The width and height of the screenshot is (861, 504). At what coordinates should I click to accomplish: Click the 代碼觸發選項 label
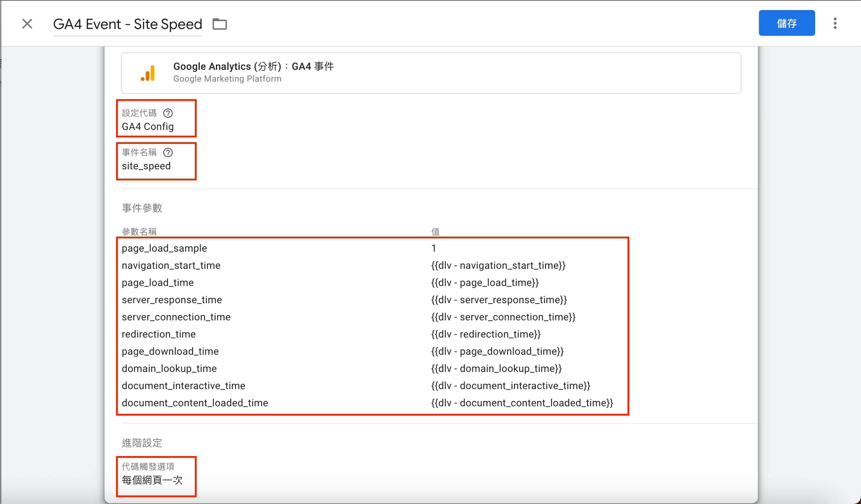pyautogui.click(x=148, y=467)
